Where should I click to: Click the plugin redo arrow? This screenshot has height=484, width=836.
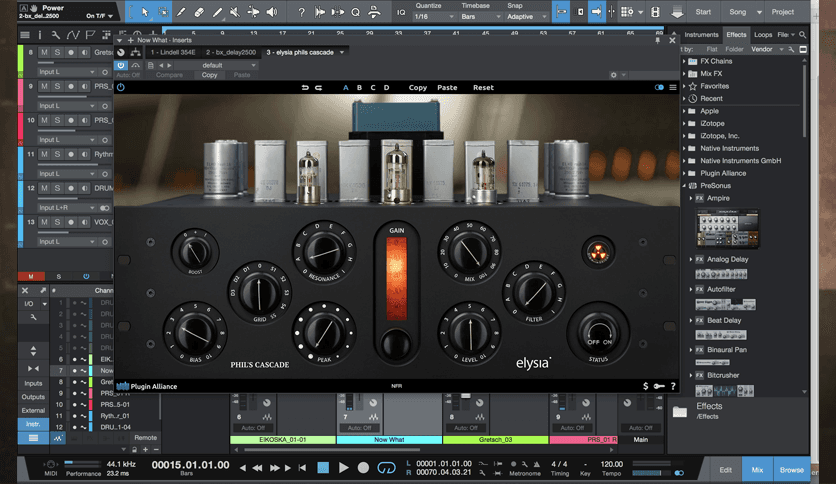pyautogui.click(x=318, y=87)
